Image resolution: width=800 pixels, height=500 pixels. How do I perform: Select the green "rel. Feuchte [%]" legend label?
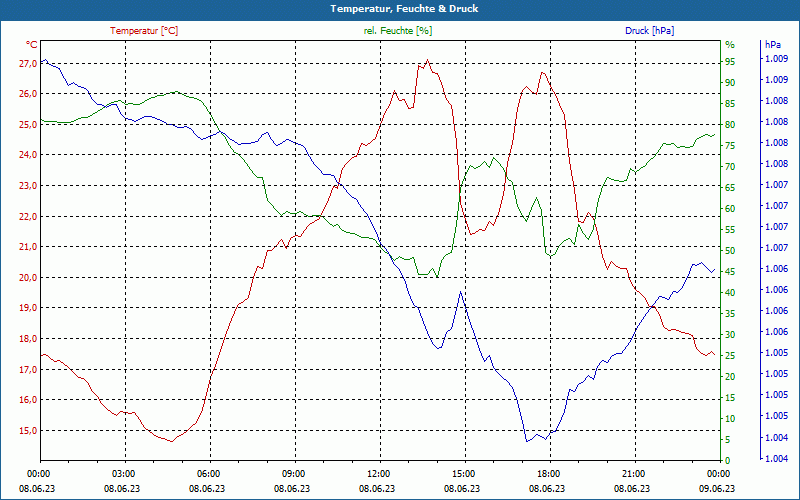(x=398, y=31)
